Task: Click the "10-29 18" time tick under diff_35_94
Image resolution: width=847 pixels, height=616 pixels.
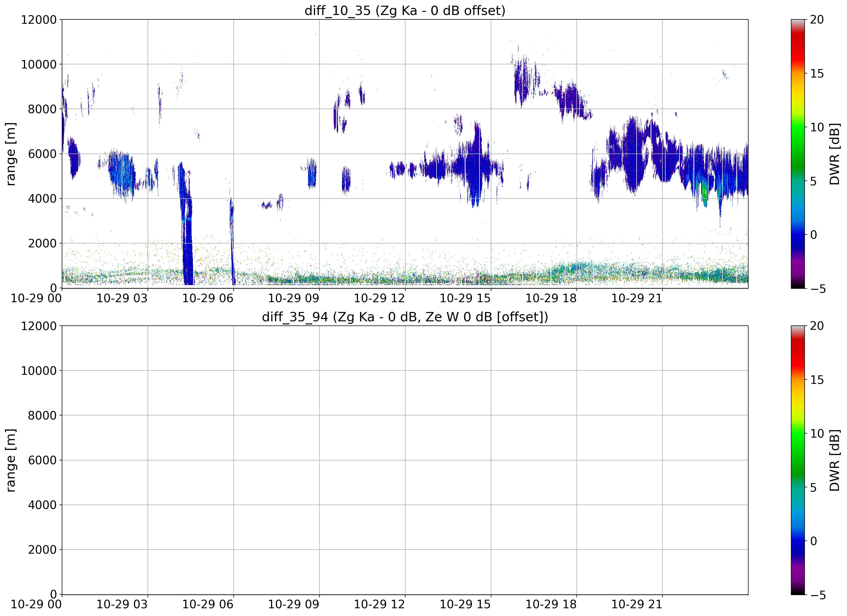Action: (x=551, y=604)
